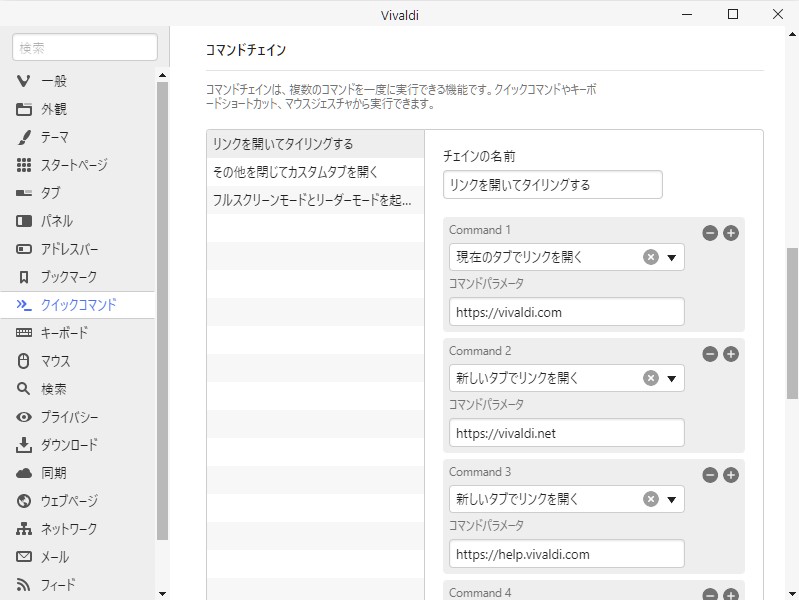Add command after Command 3
This screenshot has width=799, height=600.
click(731, 475)
